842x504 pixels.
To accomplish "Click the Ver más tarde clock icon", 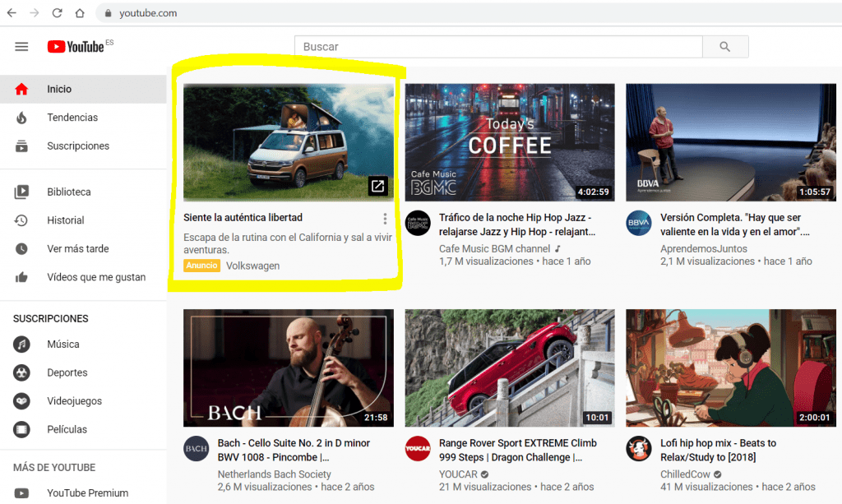I will tap(21, 248).
